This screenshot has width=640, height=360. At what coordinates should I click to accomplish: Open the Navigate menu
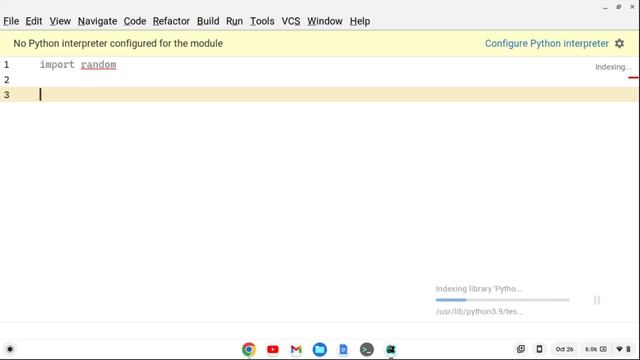(98, 21)
